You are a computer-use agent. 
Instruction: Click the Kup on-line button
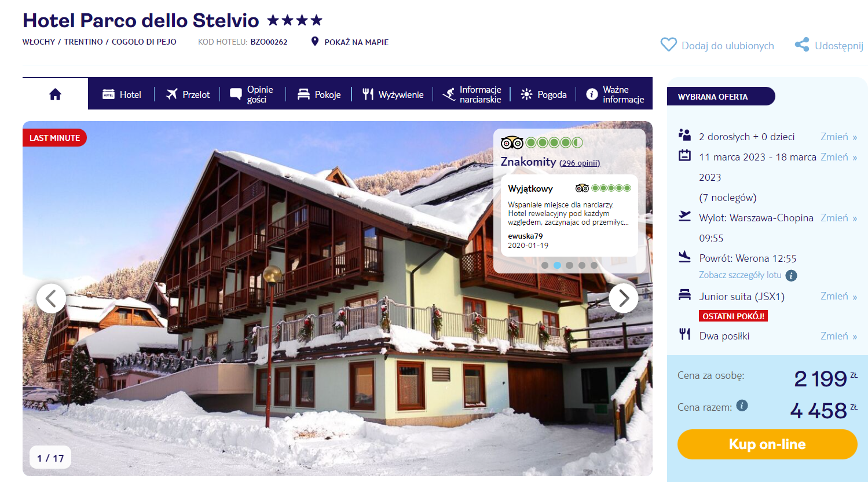click(x=767, y=444)
